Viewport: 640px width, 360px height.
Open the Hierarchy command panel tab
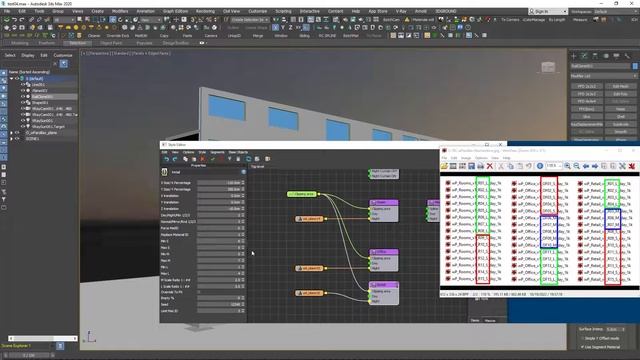click(x=595, y=56)
